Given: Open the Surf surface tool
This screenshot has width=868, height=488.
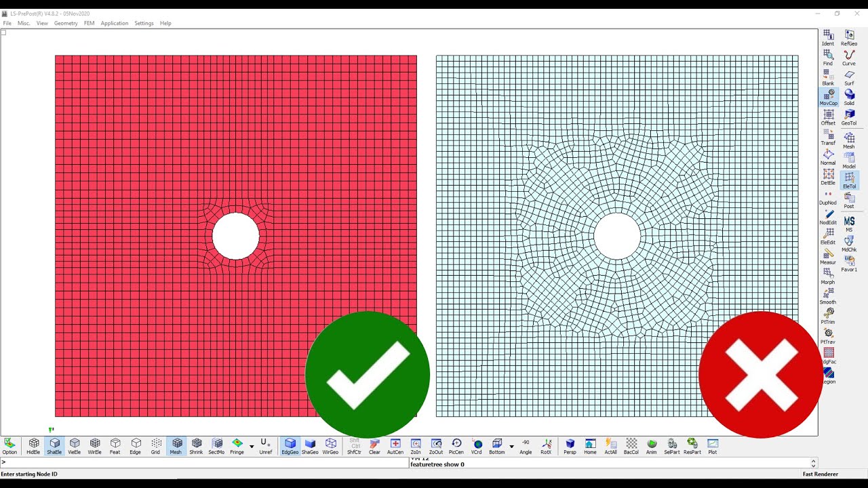Looking at the screenshot, I should 849,77.
